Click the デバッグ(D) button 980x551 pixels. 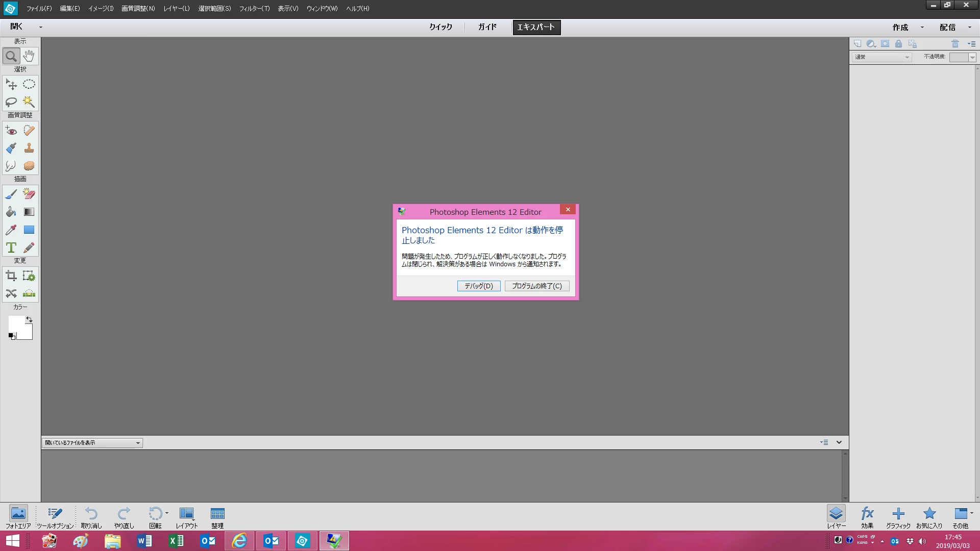click(478, 286)
